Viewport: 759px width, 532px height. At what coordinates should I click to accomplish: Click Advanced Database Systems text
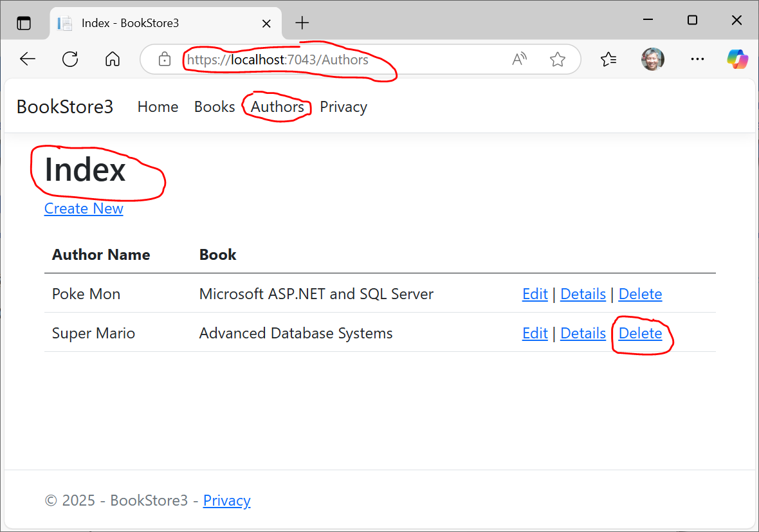click(x=296, y=333)
